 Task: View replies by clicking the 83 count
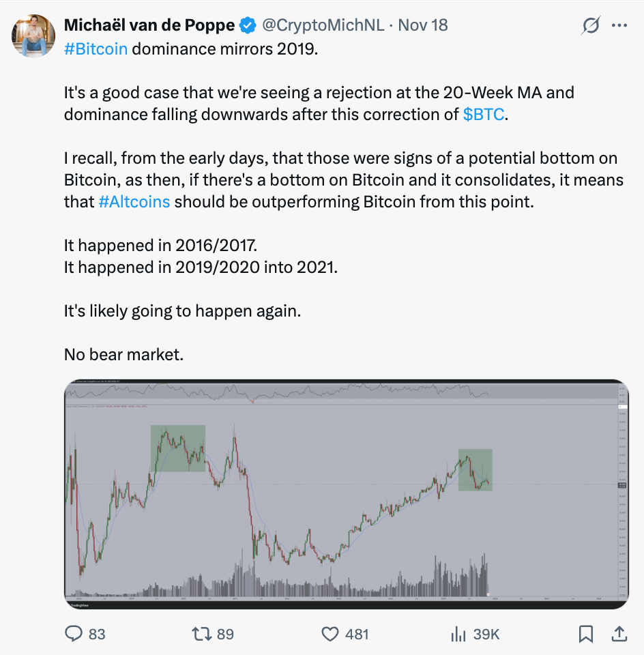pyautogui.click(x=92, y=634)
